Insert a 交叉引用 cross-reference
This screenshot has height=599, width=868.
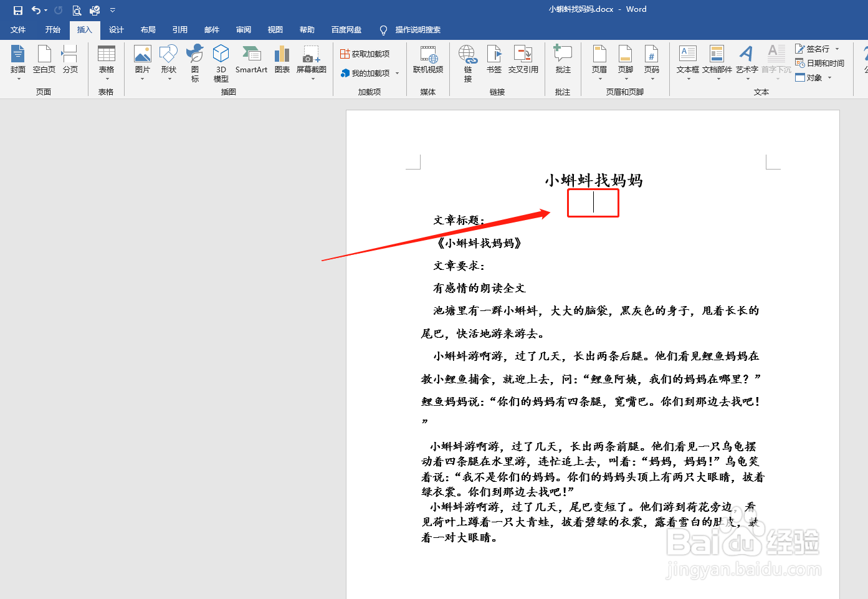click(523, 60)
